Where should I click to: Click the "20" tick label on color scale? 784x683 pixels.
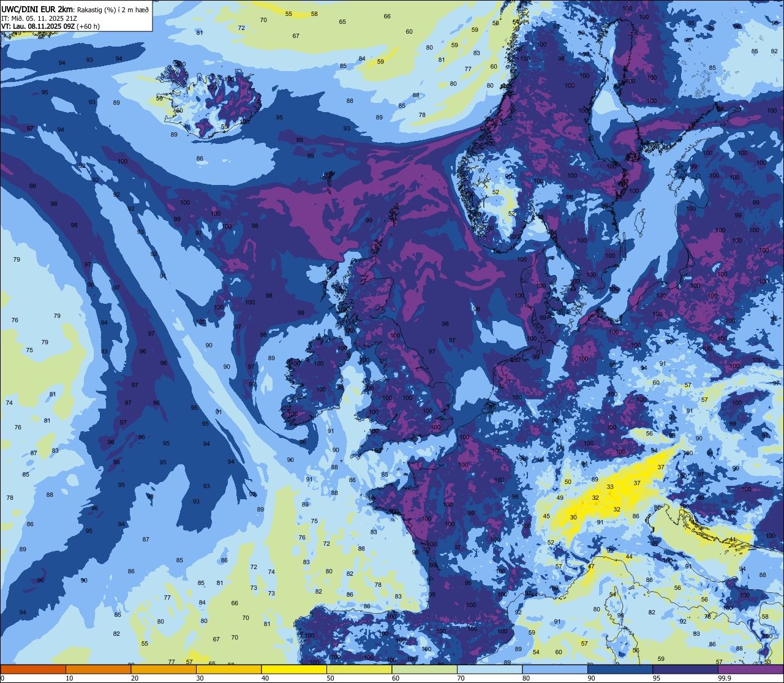[135, 678]
